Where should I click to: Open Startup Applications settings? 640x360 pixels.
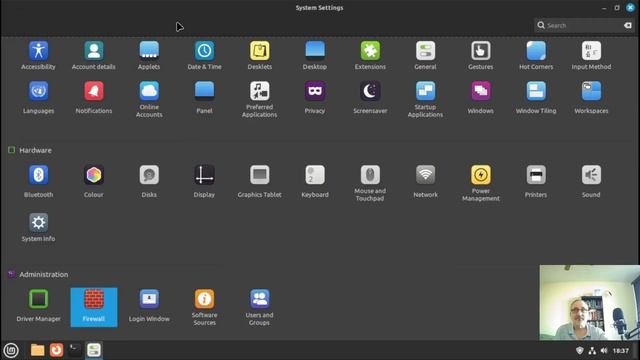click(425, 100)
